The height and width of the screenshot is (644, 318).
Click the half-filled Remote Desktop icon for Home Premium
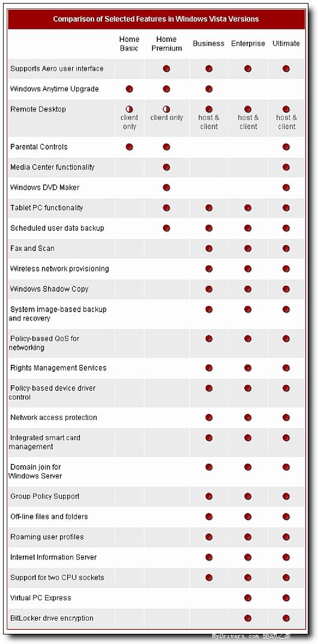coord(166,109)
